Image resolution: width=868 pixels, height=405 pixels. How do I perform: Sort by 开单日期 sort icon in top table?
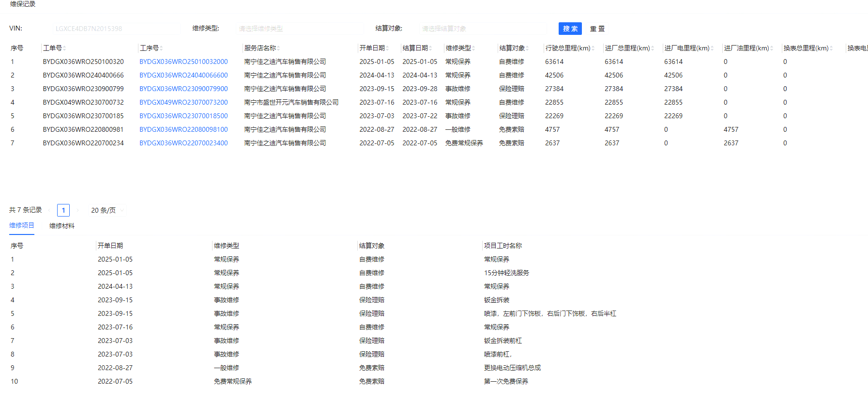click(x=387, y=48)
